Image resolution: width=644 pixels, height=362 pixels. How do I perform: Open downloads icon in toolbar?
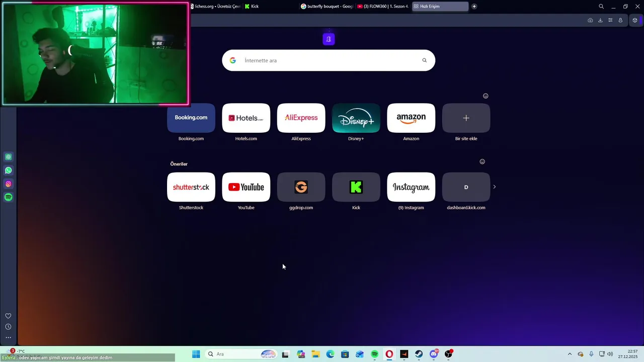[600, 20]
